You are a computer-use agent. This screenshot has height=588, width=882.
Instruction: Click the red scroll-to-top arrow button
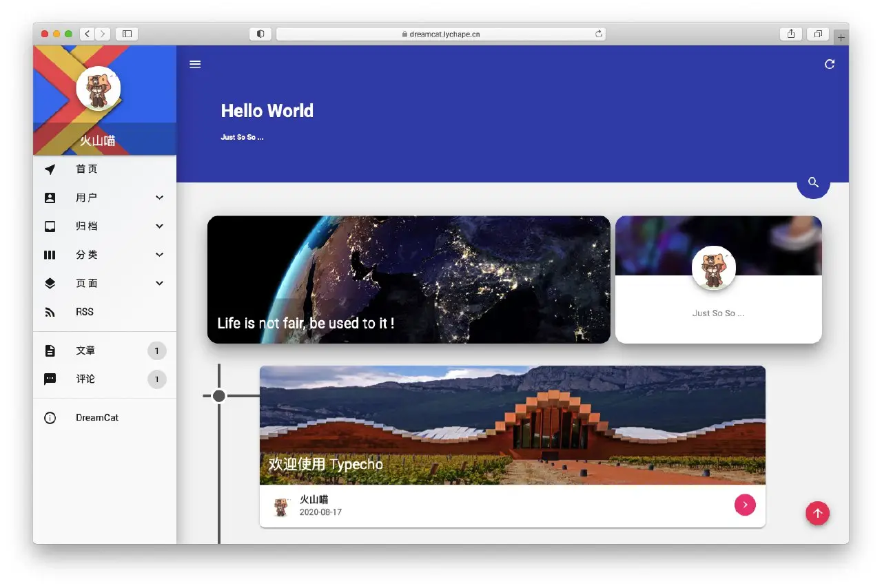click(x=817, y=513)
